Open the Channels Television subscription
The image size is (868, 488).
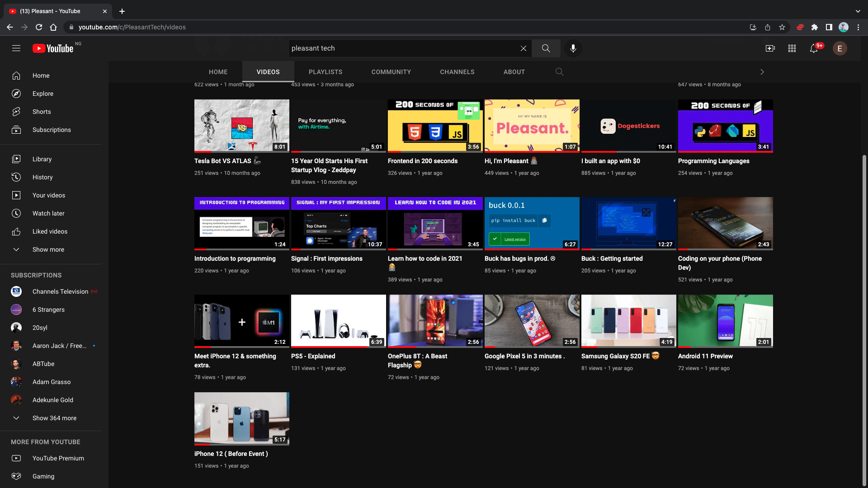(x=60, y=291)
